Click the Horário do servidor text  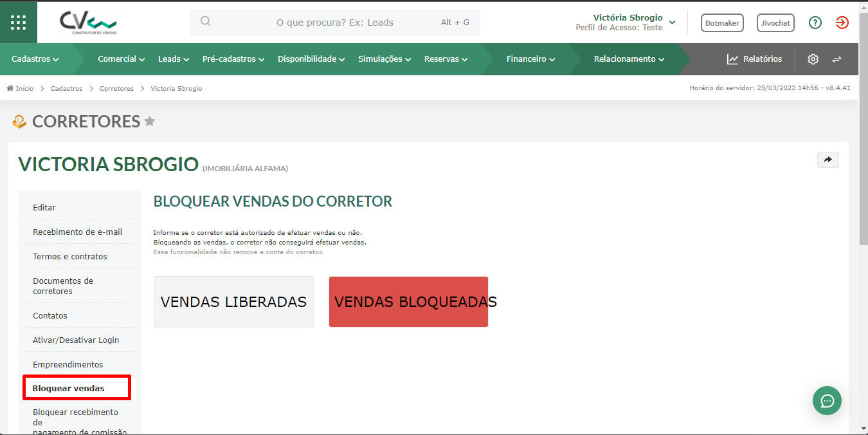[x=770, y=88]
